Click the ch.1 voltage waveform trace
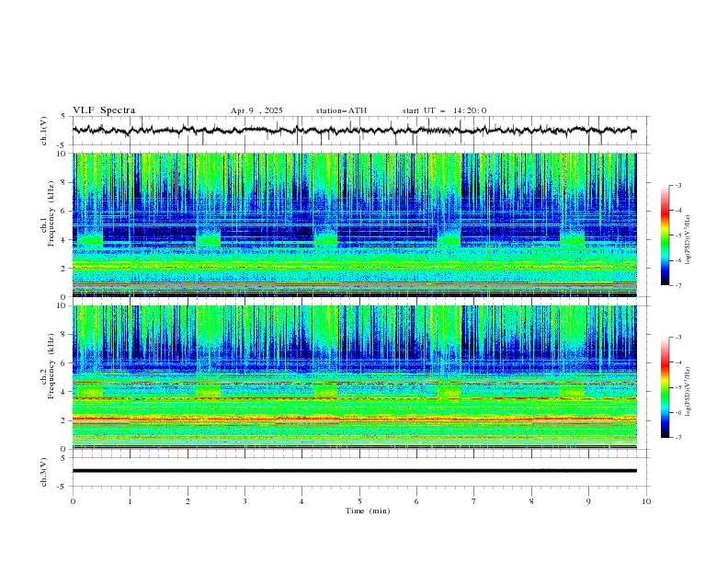Viewport: 728px width, 563px height. [x=354, y=130]
